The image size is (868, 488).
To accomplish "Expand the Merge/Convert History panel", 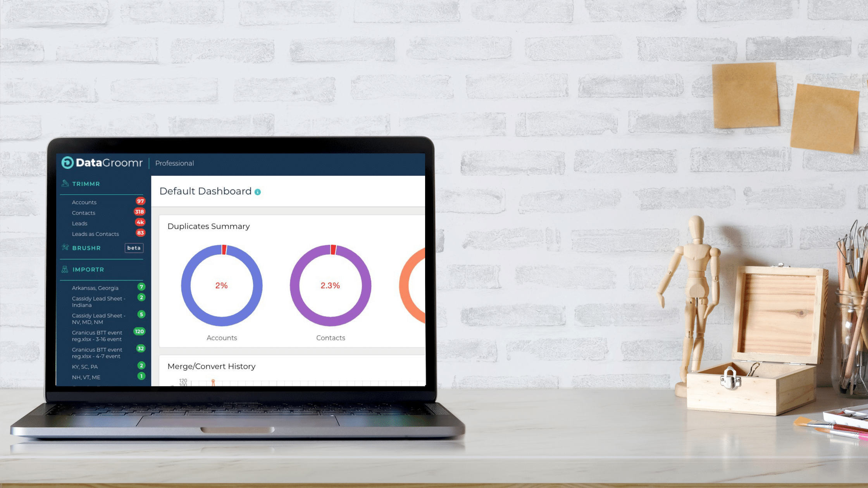I will coord(211,366).
